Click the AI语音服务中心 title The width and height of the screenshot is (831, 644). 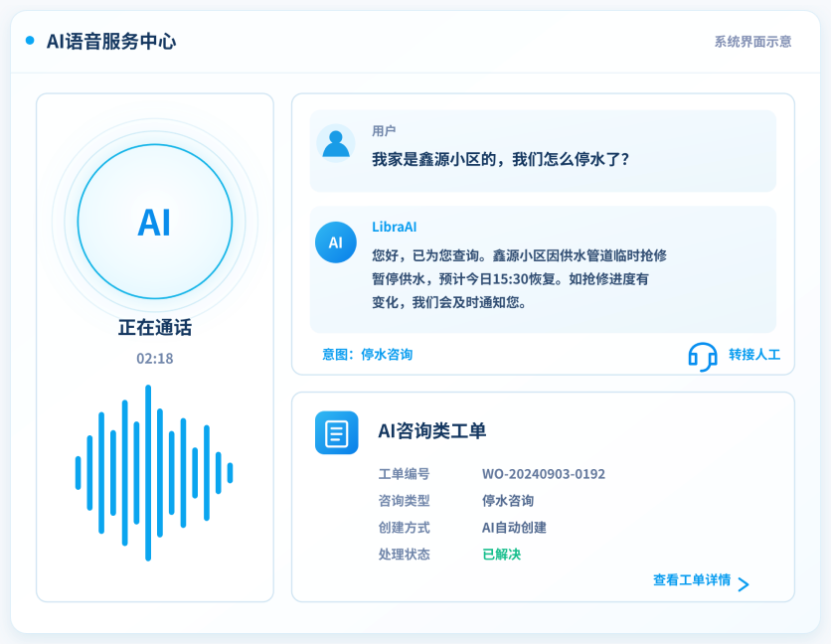[x=111, y=42]
